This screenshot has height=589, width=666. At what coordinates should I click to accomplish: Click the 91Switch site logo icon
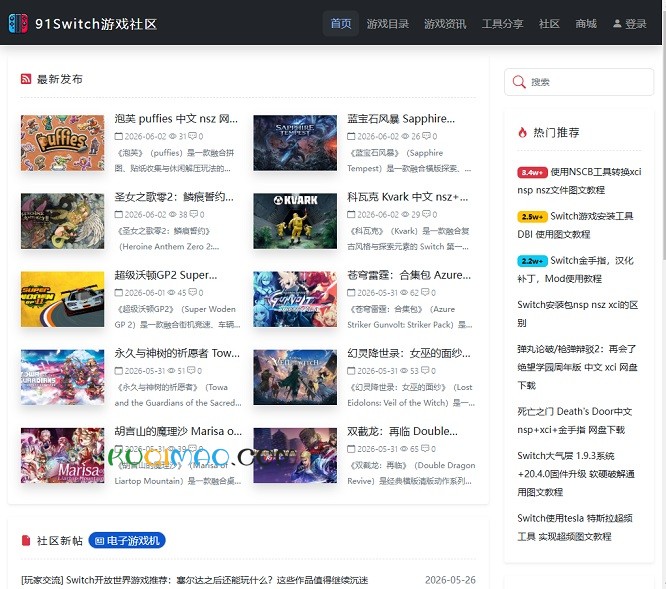[18, 23]
